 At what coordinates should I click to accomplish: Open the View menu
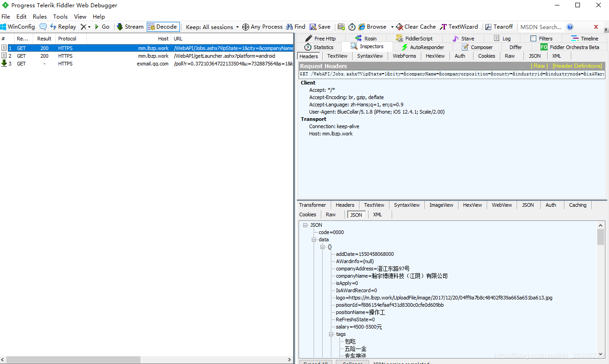click(80, 16)
